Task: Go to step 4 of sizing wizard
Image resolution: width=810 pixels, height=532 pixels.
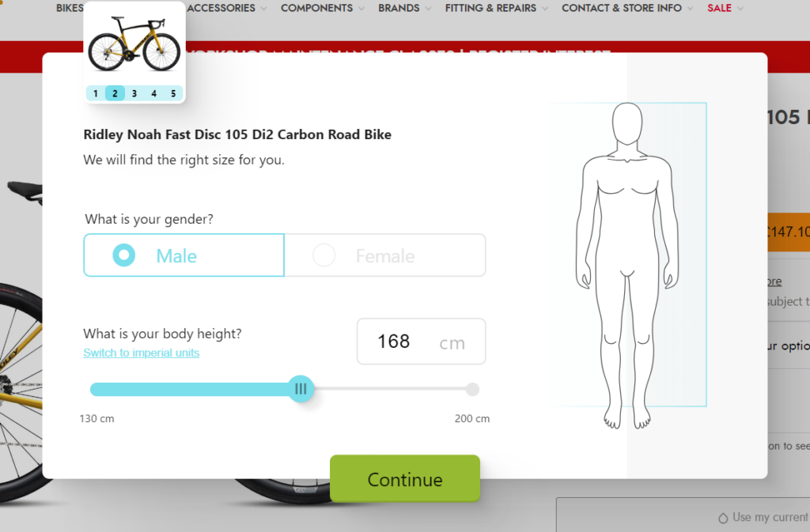Action: point(153,93)
